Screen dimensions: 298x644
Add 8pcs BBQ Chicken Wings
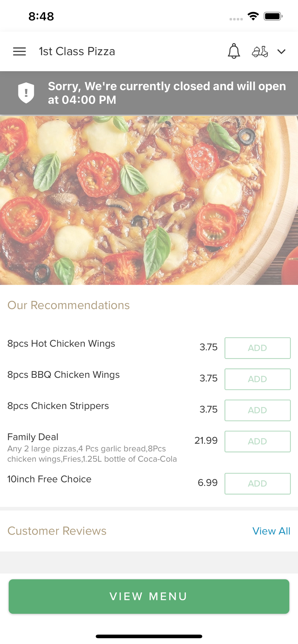pos(257,379)
